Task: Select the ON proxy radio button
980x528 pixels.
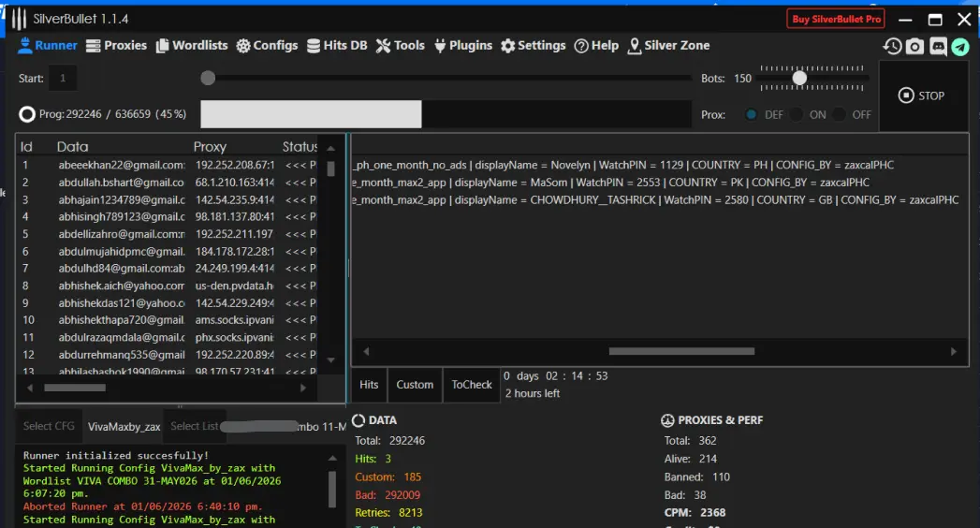Action: click(x=797, y=114)
